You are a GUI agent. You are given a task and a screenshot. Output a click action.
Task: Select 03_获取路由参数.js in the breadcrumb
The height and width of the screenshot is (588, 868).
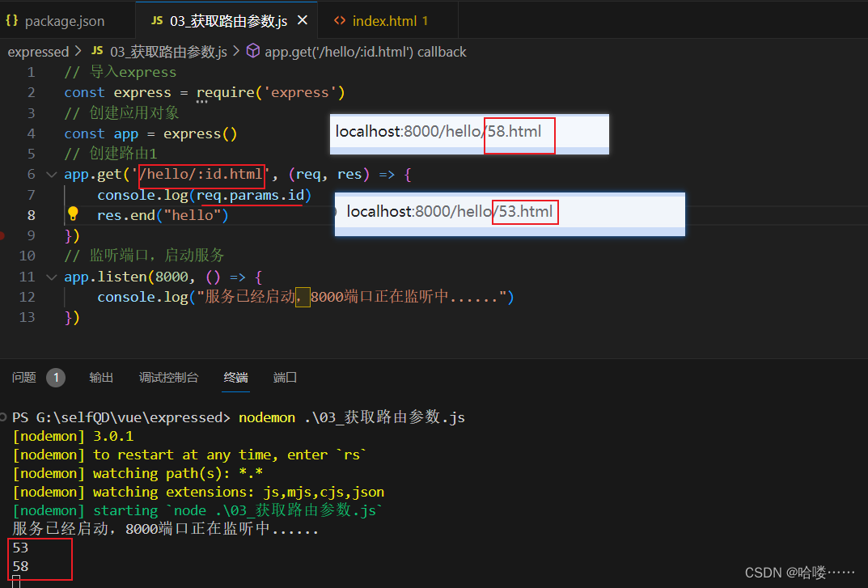coord(168,52)
